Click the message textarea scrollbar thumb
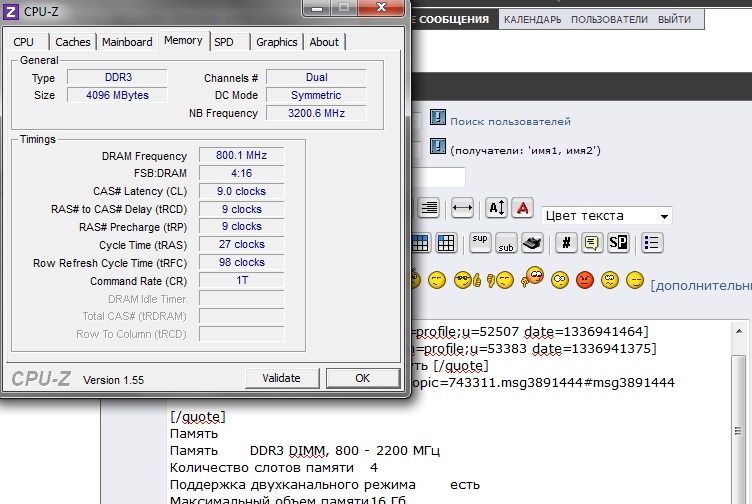The image size is (752, 504). pyautogui.click(x=739, y=431)
